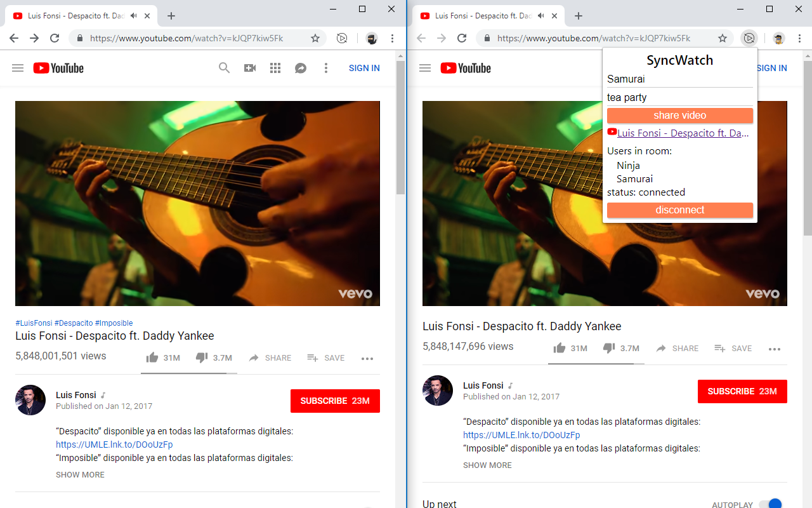Click the #Despacito hashtag
Screen dimensions: 812x508
pos(74,323)
